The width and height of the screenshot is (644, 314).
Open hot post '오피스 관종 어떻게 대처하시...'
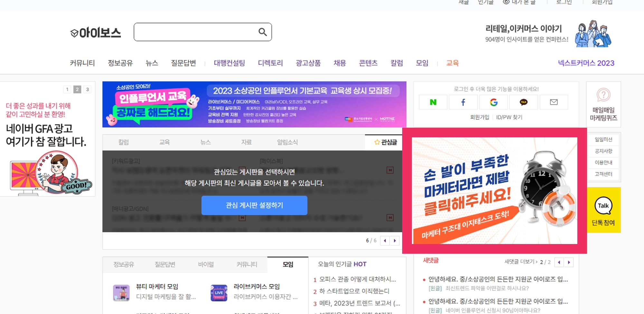(357, 279)
